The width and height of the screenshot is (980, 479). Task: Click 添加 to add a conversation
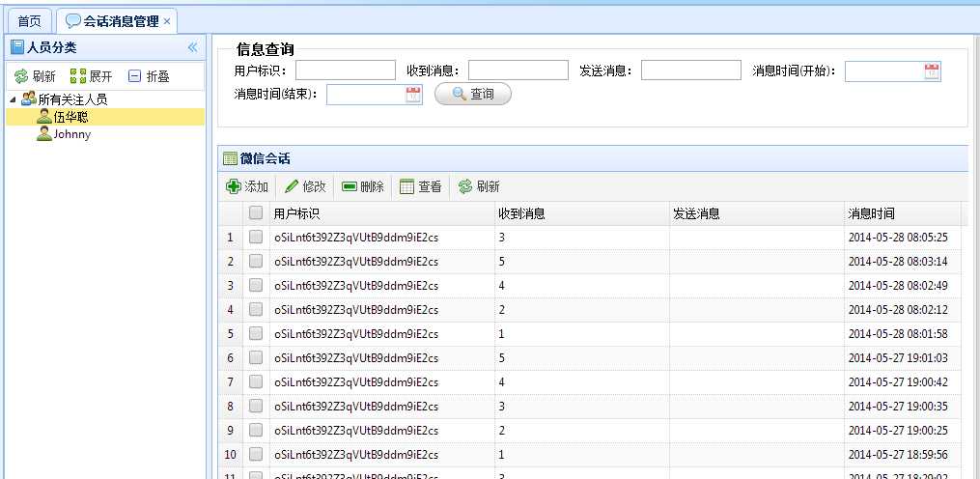tap(247, 186)
